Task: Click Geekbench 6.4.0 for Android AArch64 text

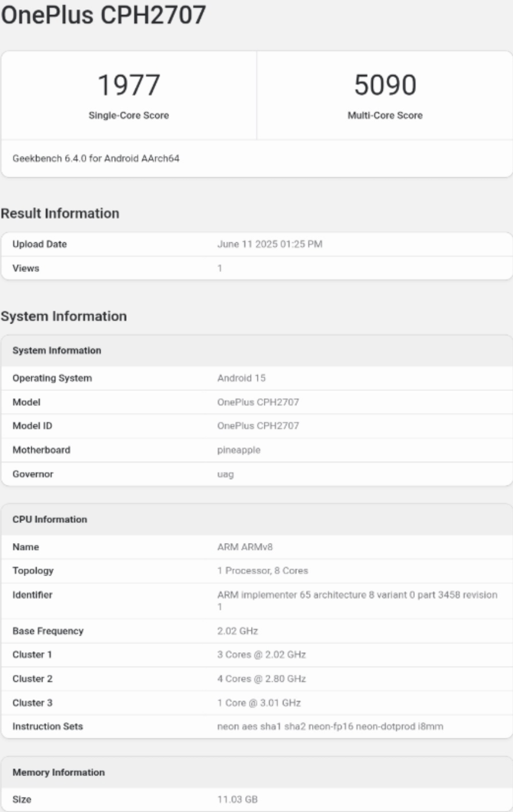Action: tap(96, 158)
